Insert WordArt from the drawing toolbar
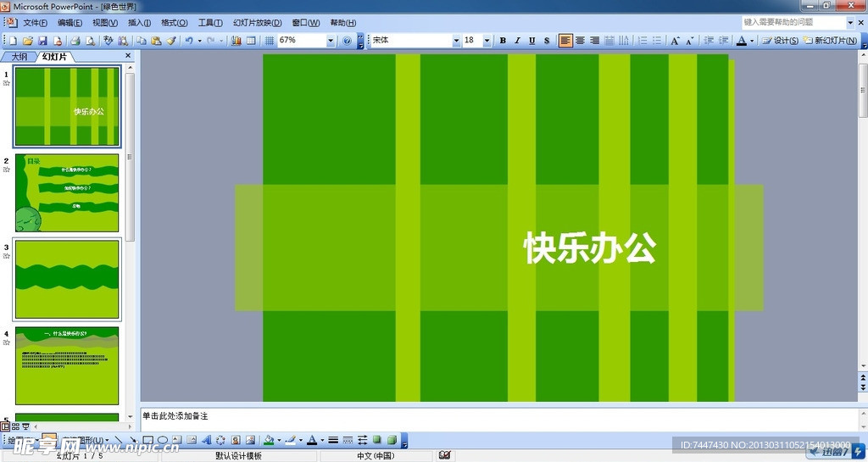868x462 pixels. [x=206, y=440]
